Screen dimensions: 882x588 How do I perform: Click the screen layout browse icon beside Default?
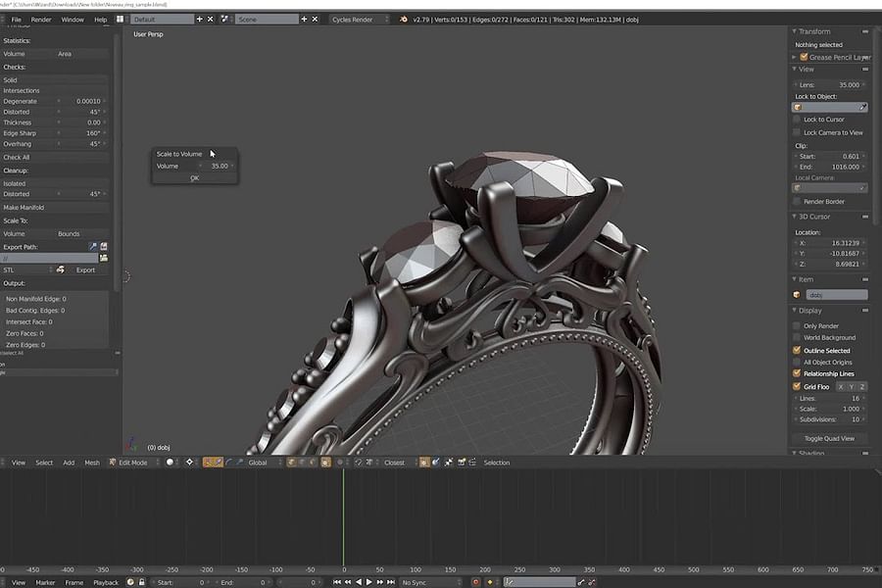122,19
